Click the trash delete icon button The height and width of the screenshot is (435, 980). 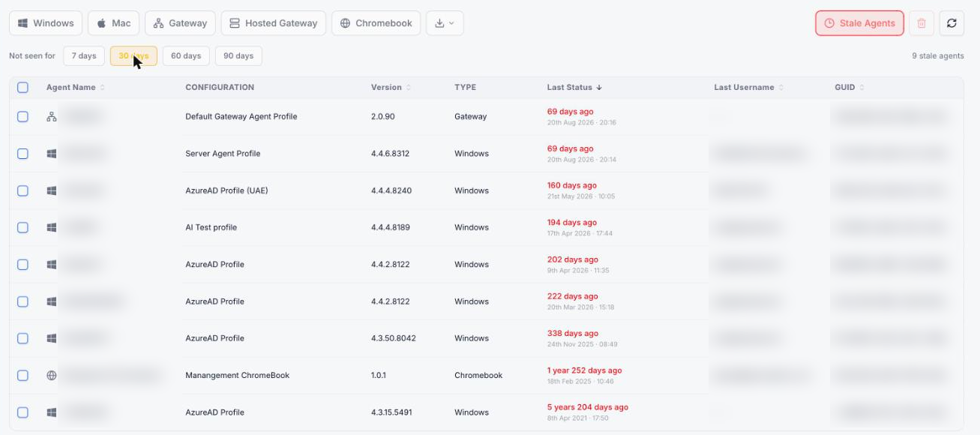922,23
